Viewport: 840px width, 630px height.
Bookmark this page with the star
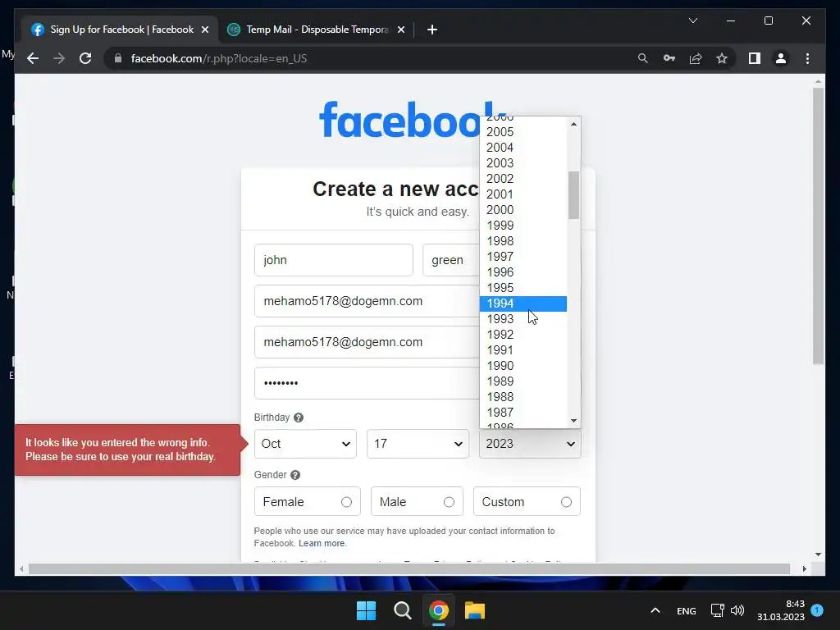coord(722,58)
